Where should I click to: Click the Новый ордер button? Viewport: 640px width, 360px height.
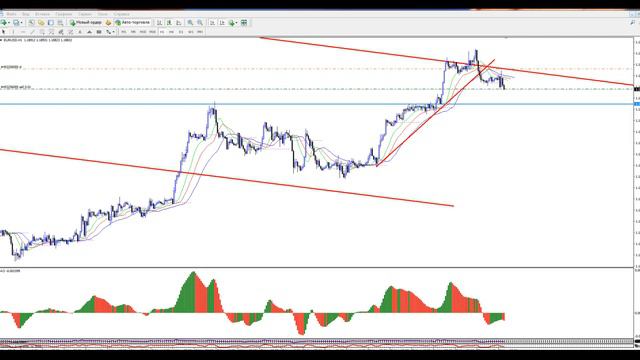86,23
